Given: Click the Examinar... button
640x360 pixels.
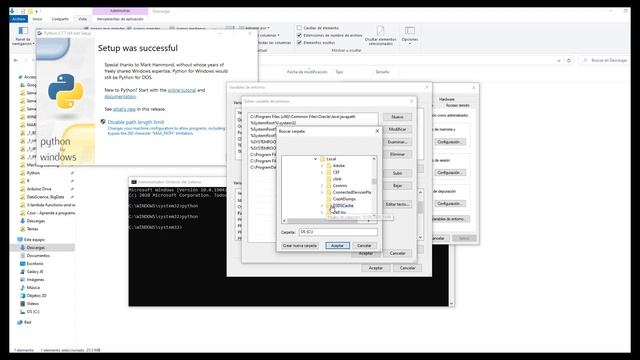Looking at the screenshot, I should [397, 142].
